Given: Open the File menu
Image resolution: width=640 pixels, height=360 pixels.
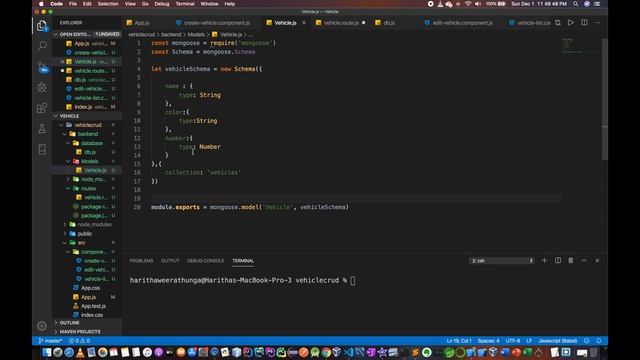Looking at the screenshot, I should [x=73, y=4].
